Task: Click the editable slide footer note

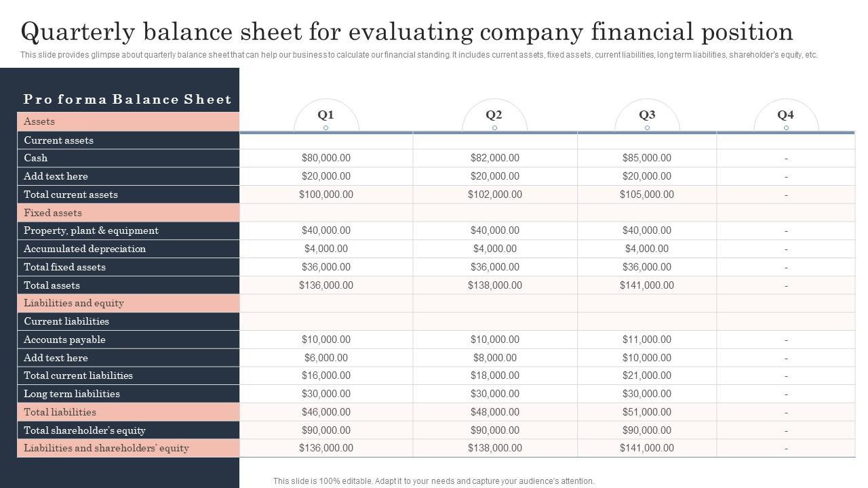Action: (x=433, y=481)
